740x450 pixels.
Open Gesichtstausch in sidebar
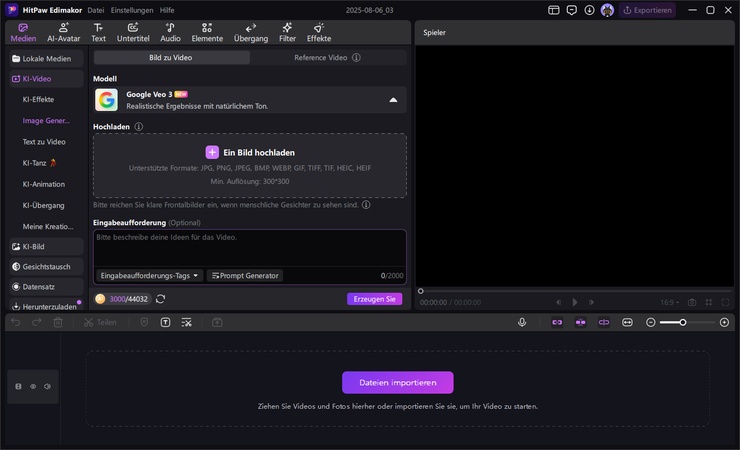pyautogui.click(x=46, y=267)
